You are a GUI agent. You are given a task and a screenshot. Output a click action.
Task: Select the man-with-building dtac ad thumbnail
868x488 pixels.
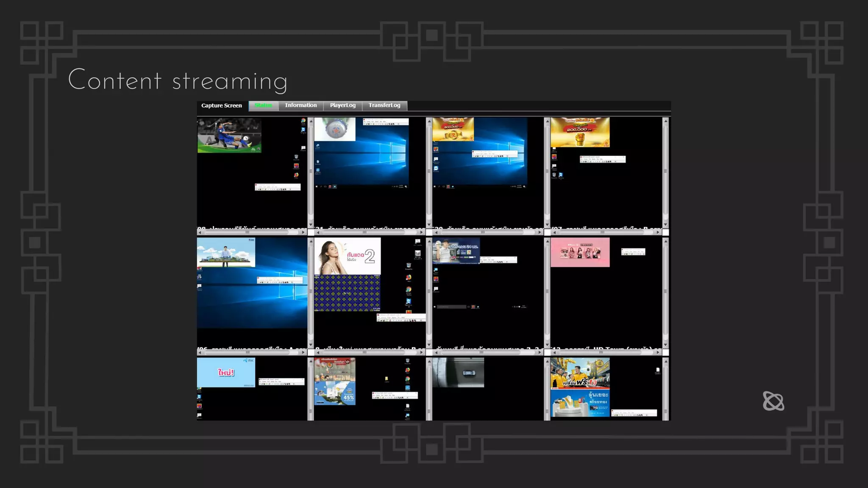pyautogui.click(x=226, y=252)
